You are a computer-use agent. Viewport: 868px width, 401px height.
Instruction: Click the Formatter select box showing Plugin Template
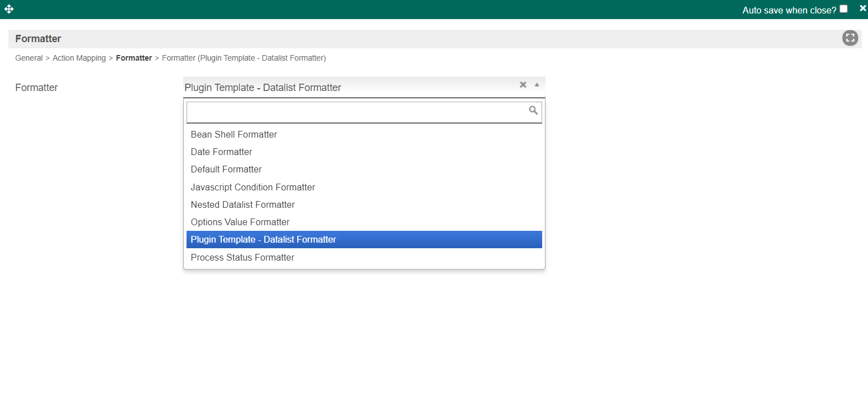pyautogui.click(x=348, y=88)
